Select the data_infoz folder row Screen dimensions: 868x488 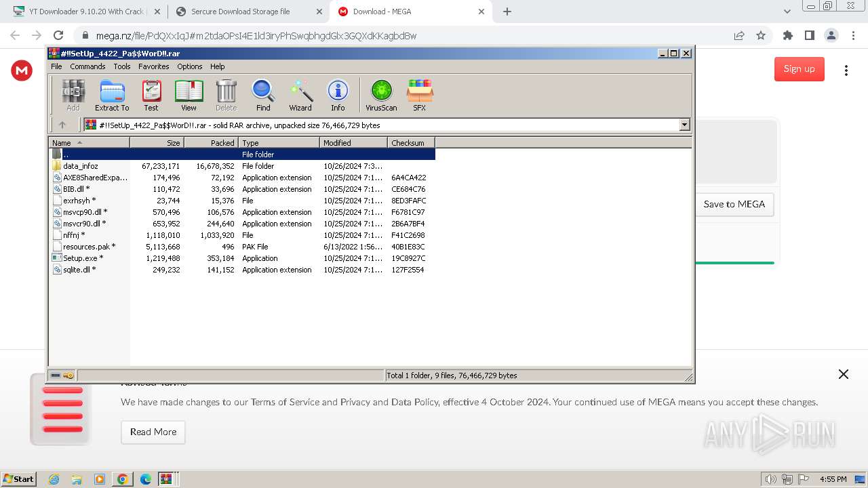(x=242, y=166)
